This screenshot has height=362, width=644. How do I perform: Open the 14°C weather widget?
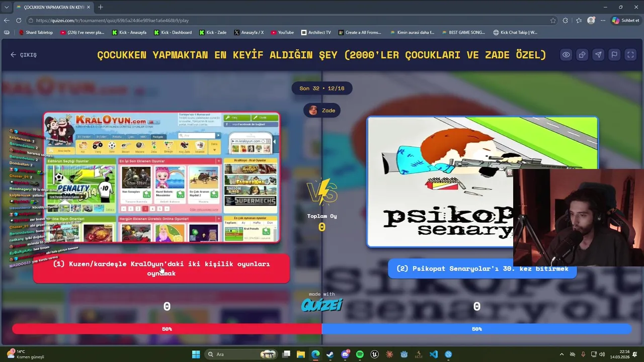coord(25,354)
